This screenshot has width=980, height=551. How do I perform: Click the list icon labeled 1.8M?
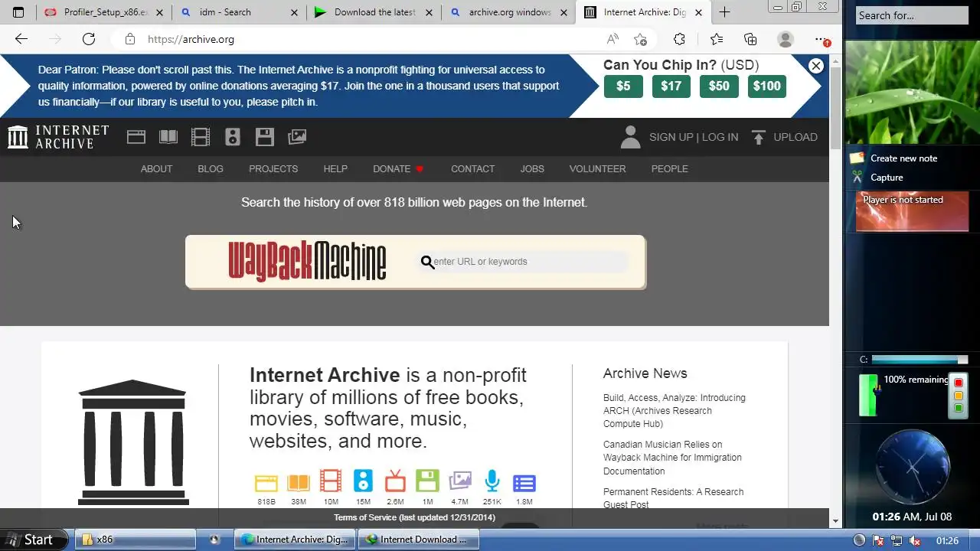tap(524, 483)
